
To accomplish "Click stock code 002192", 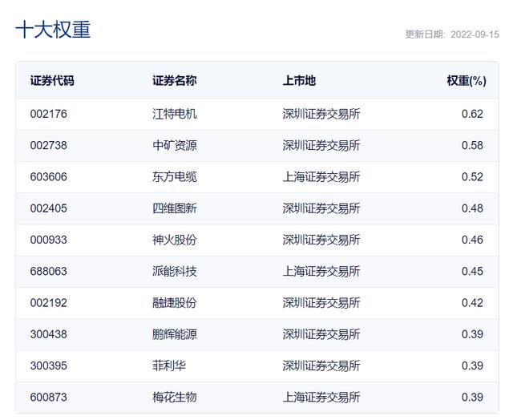I will [x=48, y=302].
